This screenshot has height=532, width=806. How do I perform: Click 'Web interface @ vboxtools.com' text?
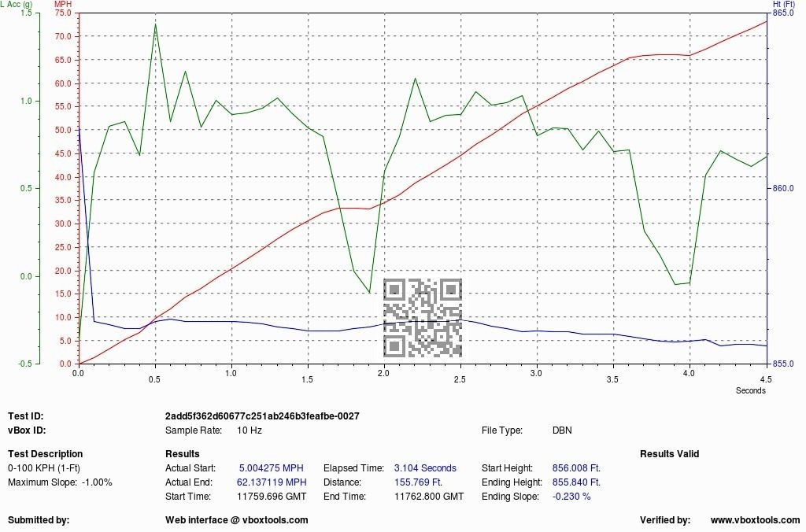pyautogui.click(x=236, y=519)
